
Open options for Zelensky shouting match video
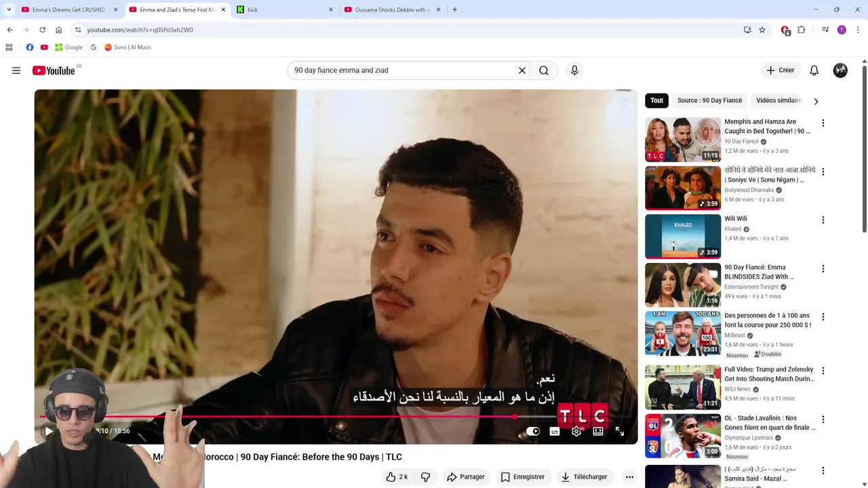pos(823,371)
